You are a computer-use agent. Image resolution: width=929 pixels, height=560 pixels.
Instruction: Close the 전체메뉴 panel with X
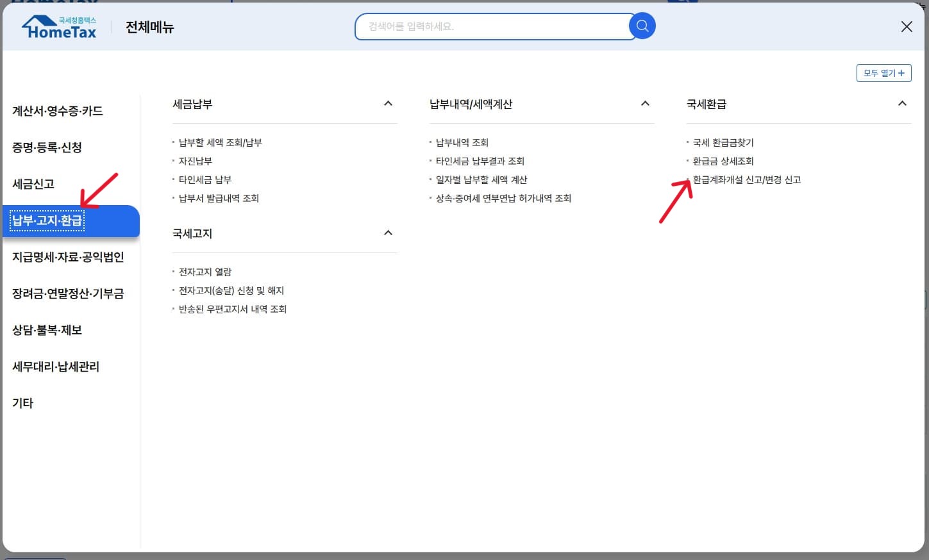click(907, 26)
